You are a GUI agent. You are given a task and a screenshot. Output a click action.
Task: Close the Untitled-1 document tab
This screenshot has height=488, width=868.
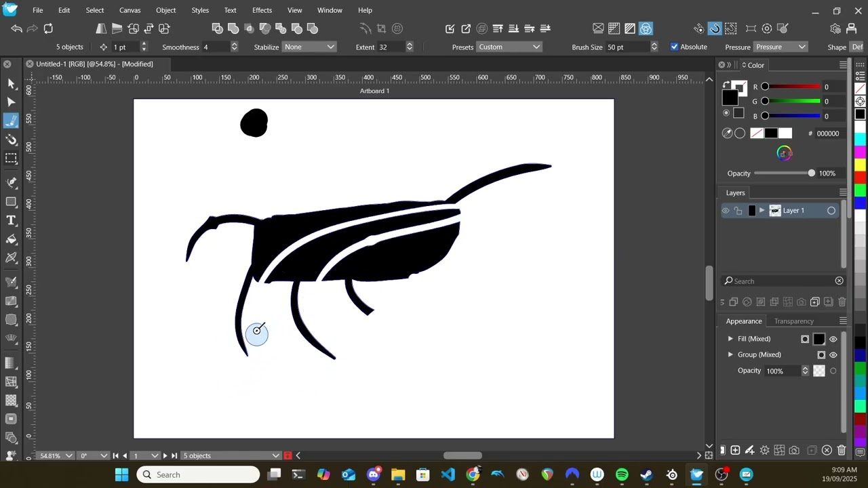click(x=30, y=64)
